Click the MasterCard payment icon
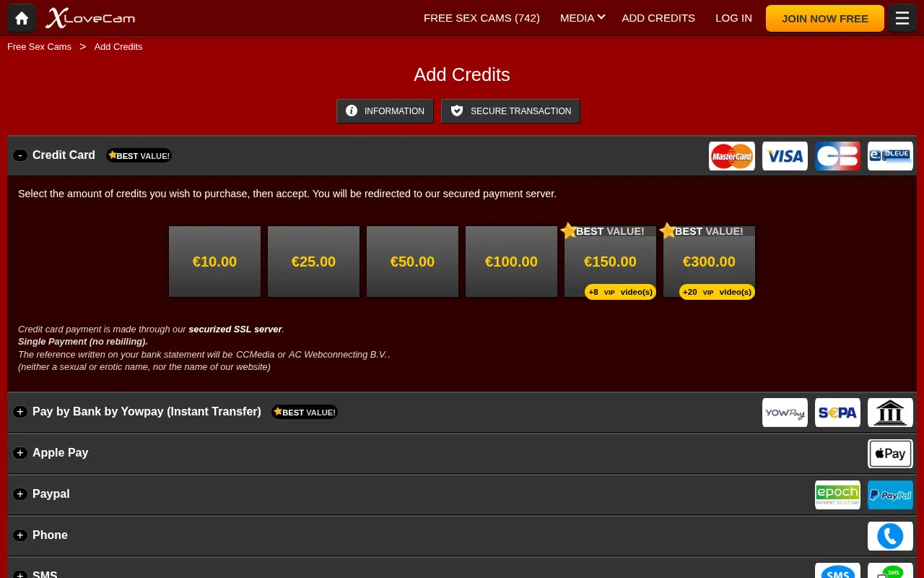The image size is (924, 578). pyautogui.click(x=732, y=156)
